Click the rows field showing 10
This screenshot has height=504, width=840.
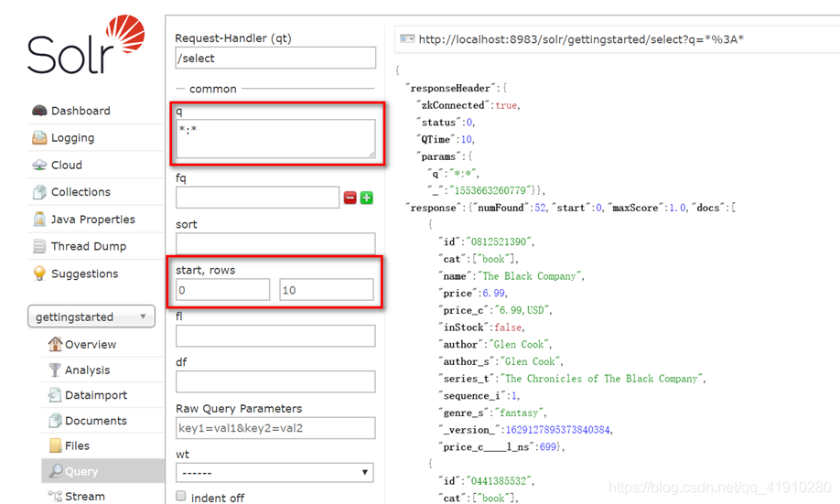click(x=327, y=290)
